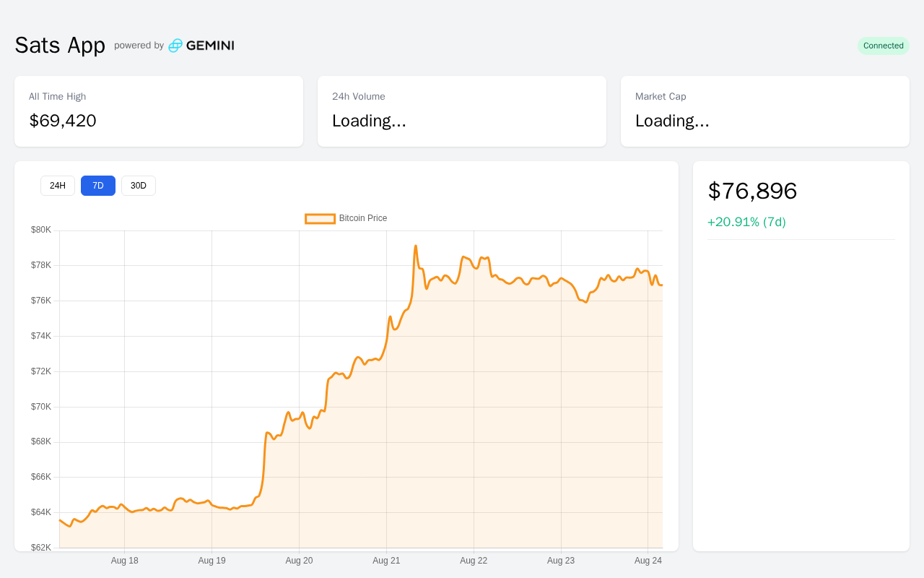The width and height of the screenshot is (924, 578).
Task: Click the $80K y-axis label
Action: [x=41, y=230]
